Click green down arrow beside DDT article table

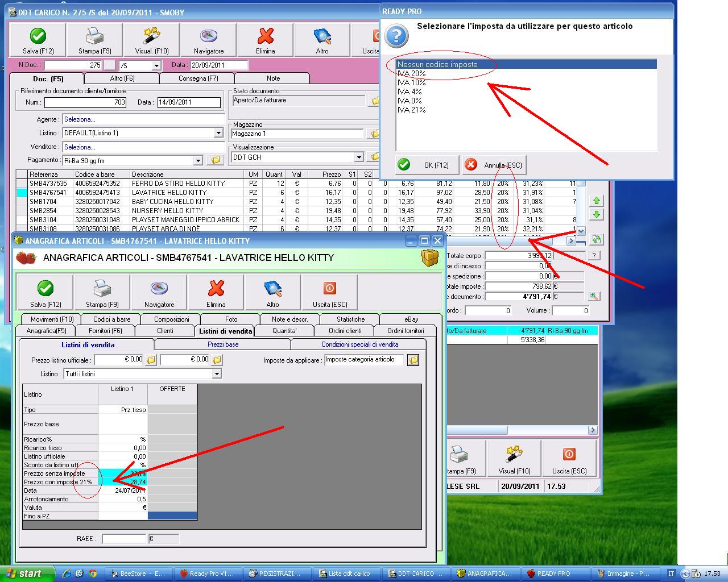coord(596,214)
